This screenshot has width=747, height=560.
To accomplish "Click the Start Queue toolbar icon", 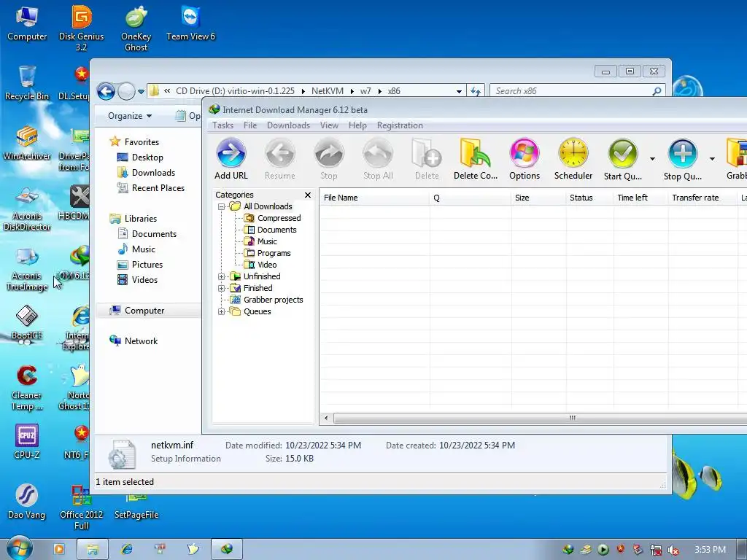I will coord(623,159).
